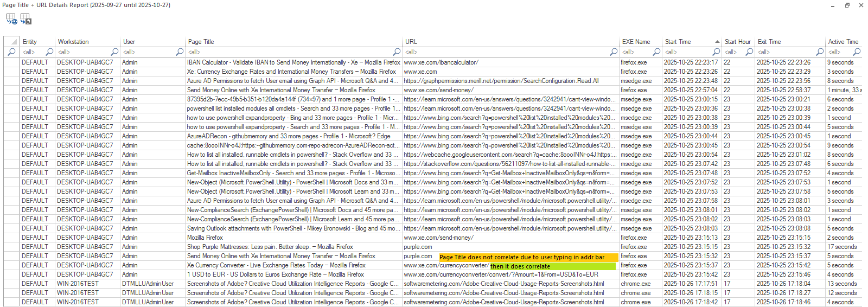This screenshot has width=868, height=307.
Task: Click the green 'then it does correlate' note
Action: 552,266
